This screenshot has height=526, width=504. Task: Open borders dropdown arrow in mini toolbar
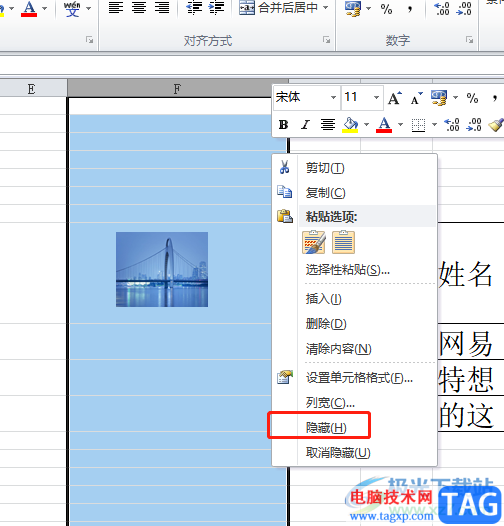tap(434, 125)
